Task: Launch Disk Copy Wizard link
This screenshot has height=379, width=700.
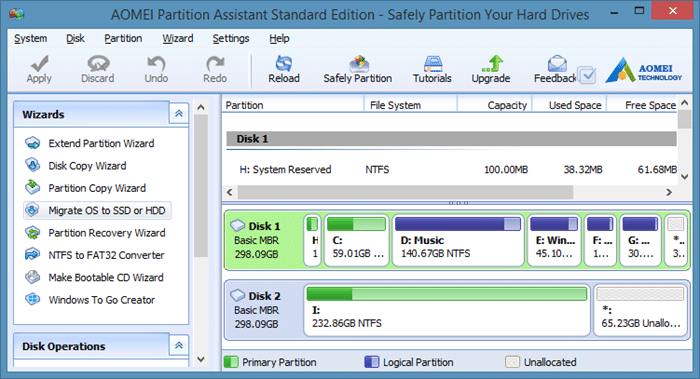Action: click(x=88, y=166)
